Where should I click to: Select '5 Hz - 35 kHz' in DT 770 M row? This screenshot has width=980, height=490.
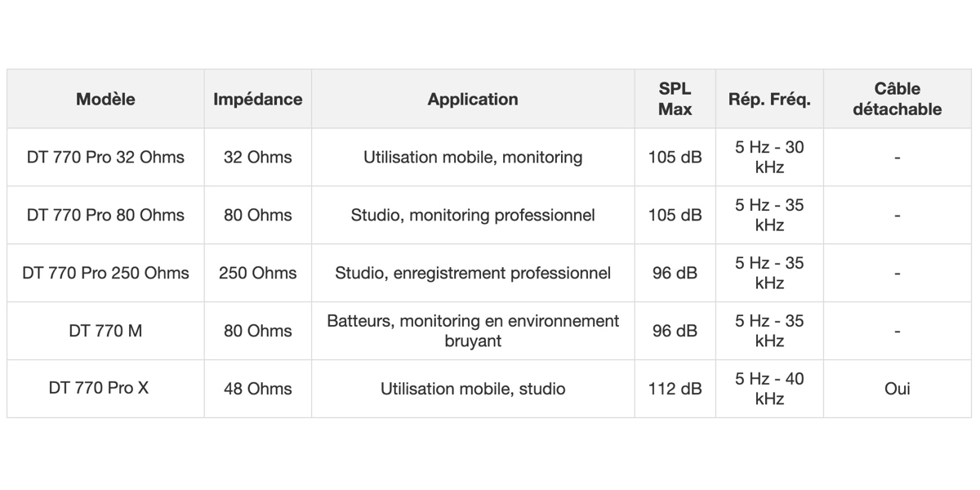coord(769,331)
